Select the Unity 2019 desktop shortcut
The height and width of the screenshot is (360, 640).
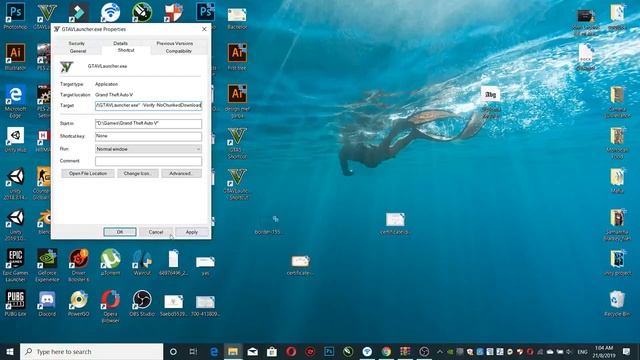pyautogui.click(x=16, y=225)
